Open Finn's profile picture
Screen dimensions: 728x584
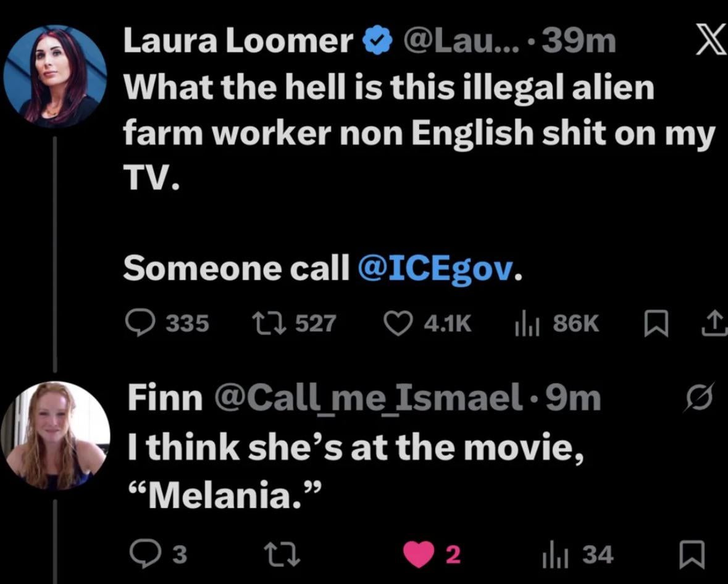[55, 435]
